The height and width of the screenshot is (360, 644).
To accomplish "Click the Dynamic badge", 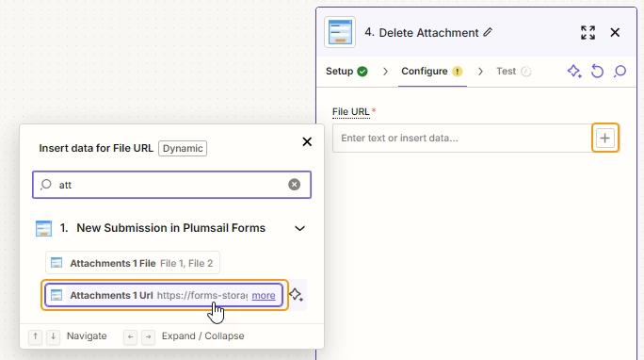I will coord(183,148).
